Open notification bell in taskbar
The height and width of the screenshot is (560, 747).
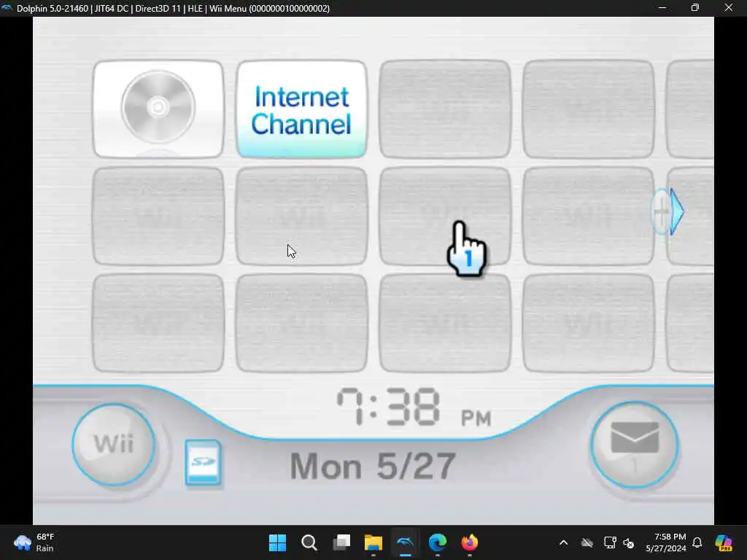[697, 542]
